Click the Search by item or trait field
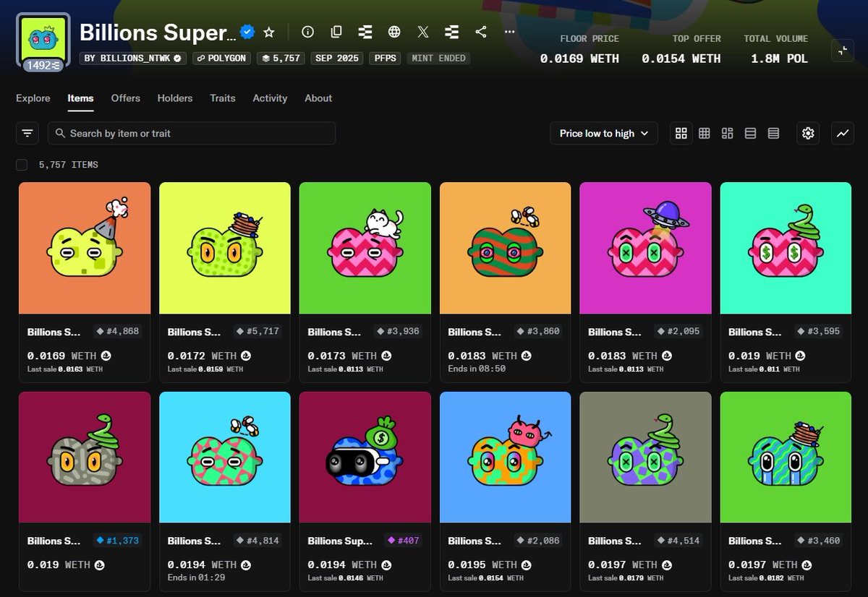 [192, 133]
